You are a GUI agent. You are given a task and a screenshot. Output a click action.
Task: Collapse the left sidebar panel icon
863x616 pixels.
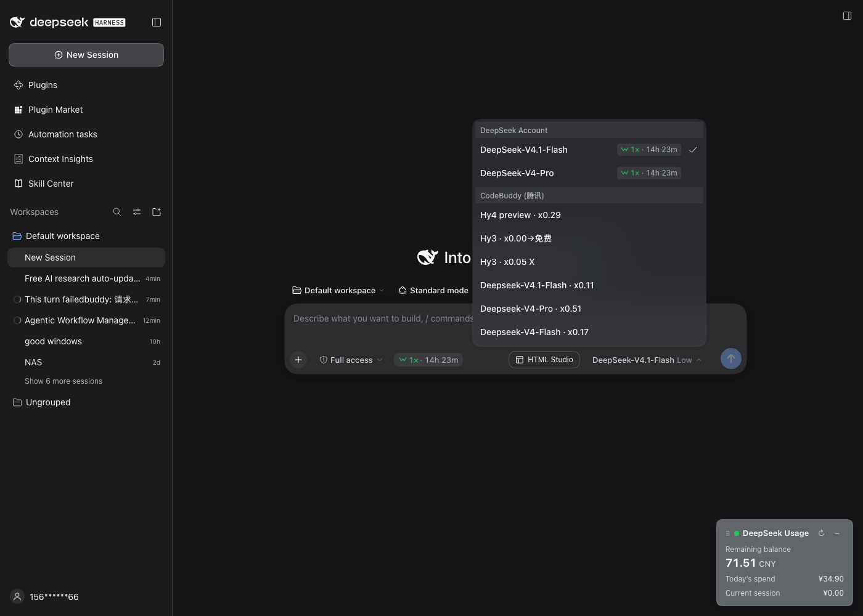click(157, 22)
